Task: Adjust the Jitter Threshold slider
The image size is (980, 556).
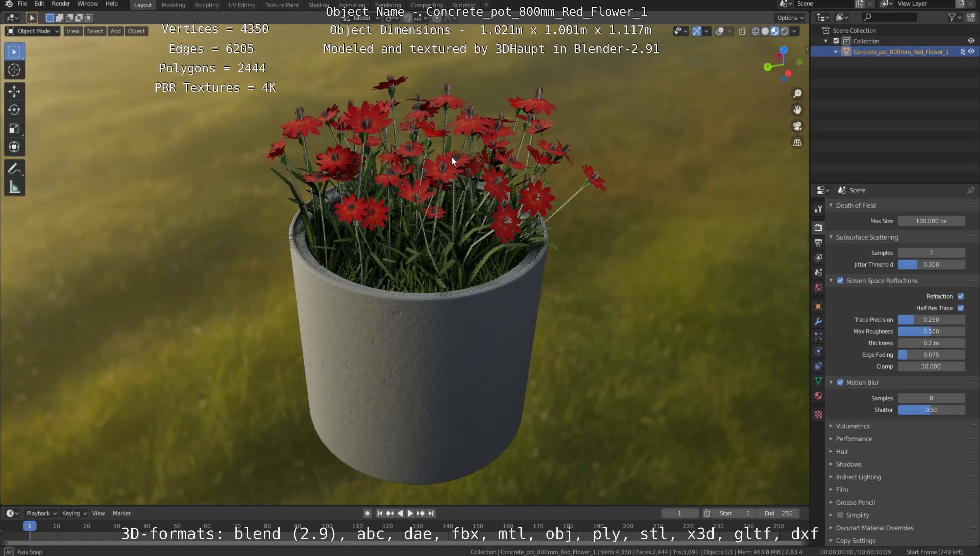Action: point(931,265)
